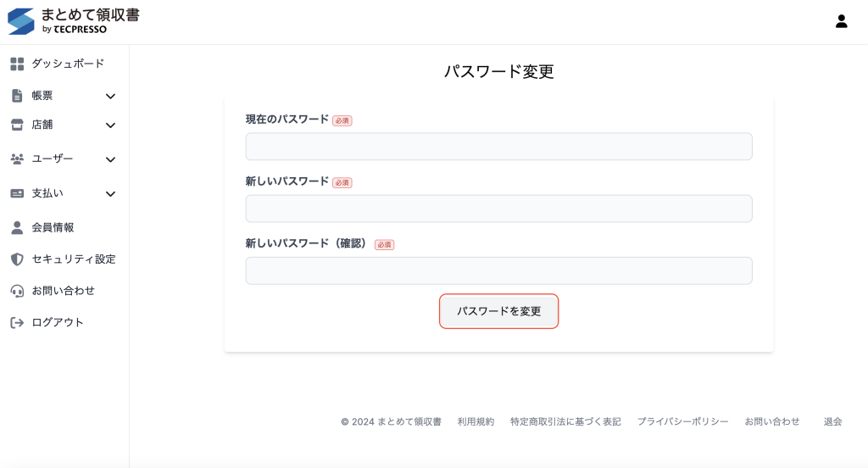868x468 pixels.
Task: Open the 利用規約 footer link
Action: [476, 421]
